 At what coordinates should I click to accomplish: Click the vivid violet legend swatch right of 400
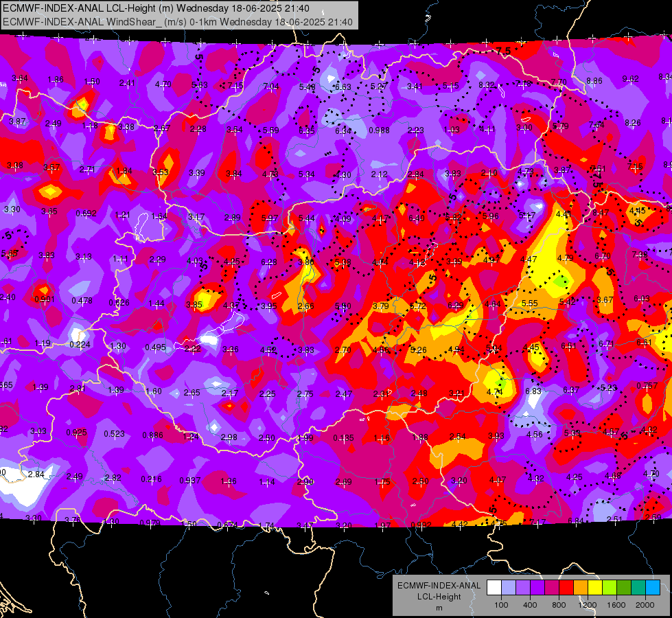(x=537, y=587)
